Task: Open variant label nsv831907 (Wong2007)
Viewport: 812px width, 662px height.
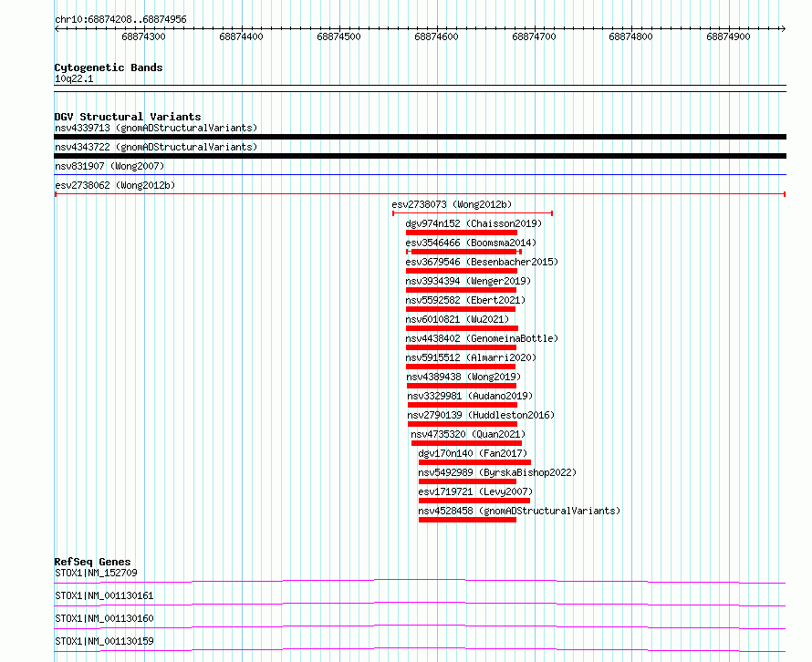Action: (x=109, y=166)
